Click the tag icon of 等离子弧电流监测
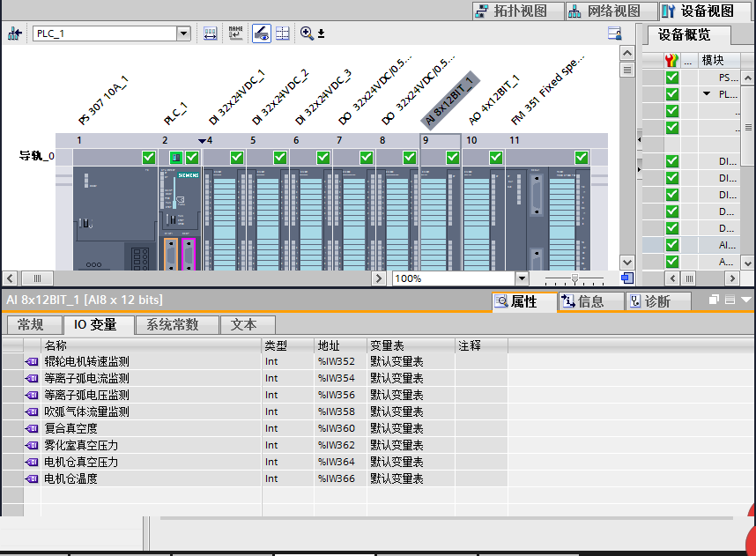756x556 pixels. point(32,379)
